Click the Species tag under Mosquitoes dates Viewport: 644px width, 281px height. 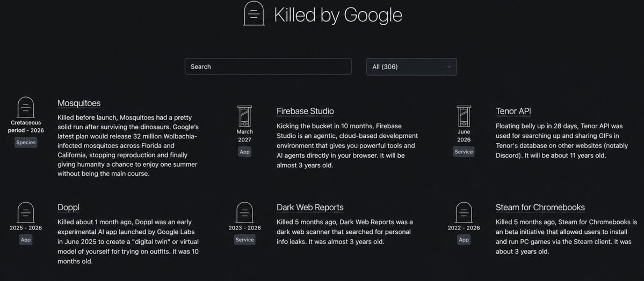pyautogui.click(x=26, y=142)
